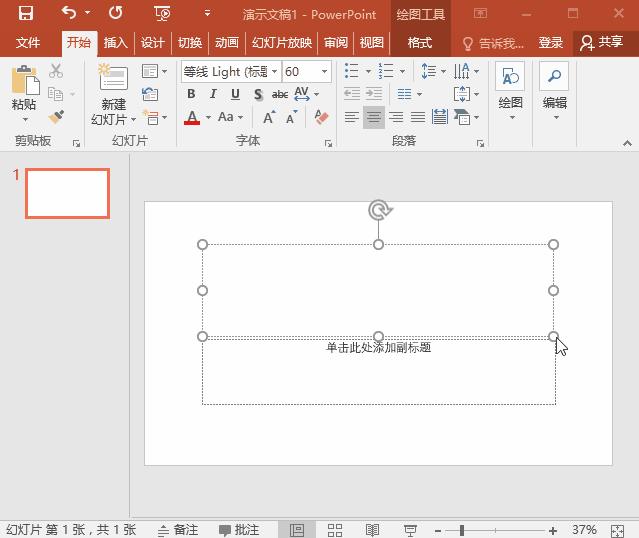The image size is (639, 538).
Task: Click the 登录 sign-in button
Action: [x=550, y=43]
